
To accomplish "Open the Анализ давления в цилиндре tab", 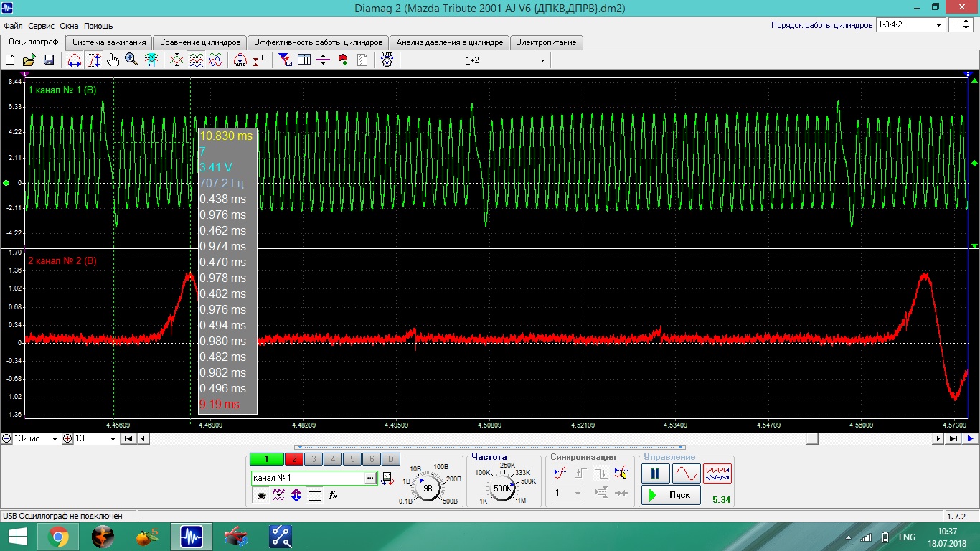I will pyautogui.click(x=450, y=42).
